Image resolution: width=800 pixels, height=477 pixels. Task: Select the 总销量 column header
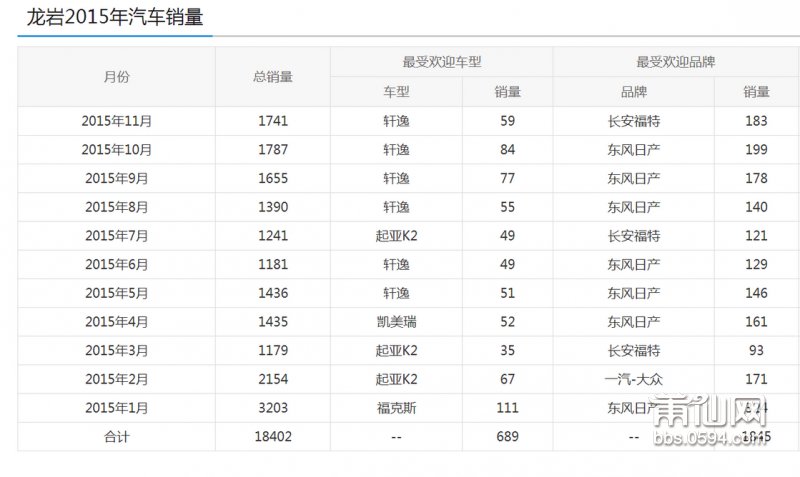273,77
